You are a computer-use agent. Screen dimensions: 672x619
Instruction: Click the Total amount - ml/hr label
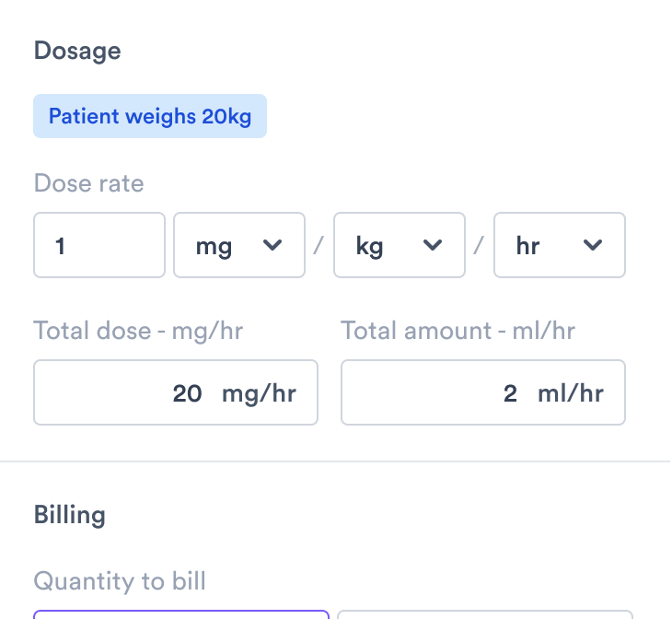coord(458,330)
